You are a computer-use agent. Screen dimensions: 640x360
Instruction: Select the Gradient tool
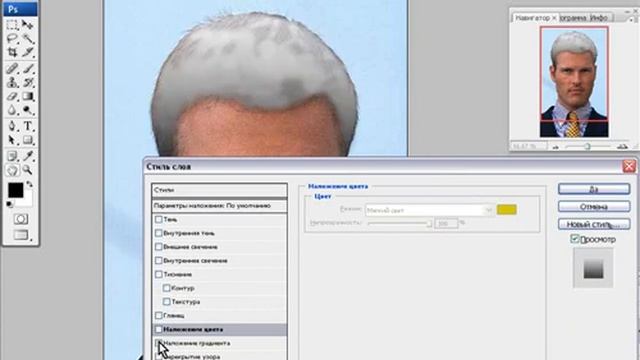[x=27, y=96]
